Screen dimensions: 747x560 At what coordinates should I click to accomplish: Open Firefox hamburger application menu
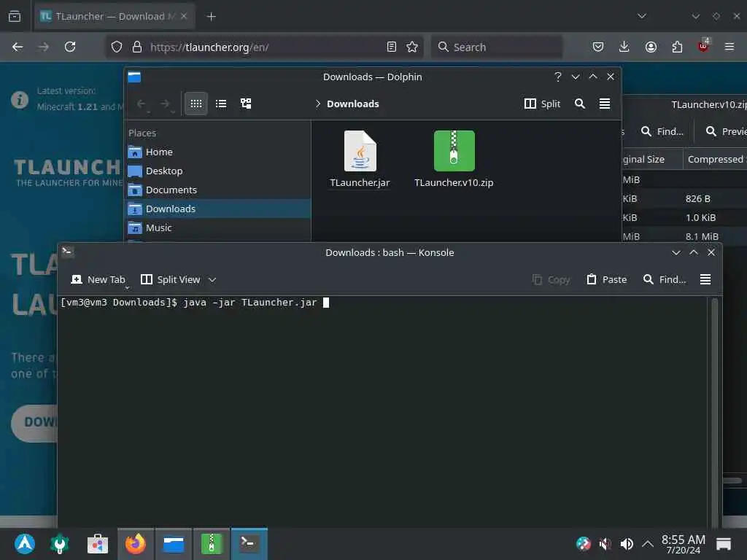pos(729,47)
